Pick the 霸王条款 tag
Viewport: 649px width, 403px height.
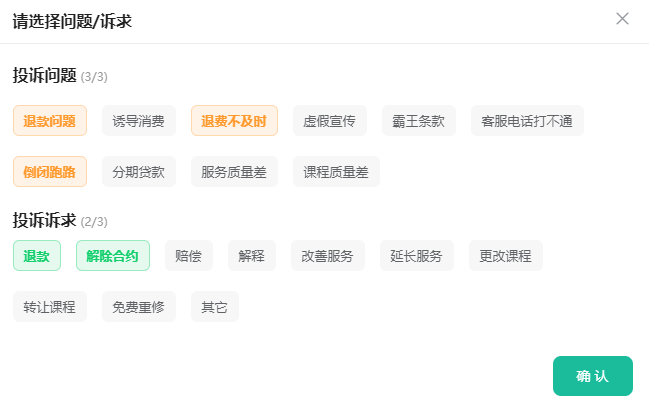click(419, 120)
